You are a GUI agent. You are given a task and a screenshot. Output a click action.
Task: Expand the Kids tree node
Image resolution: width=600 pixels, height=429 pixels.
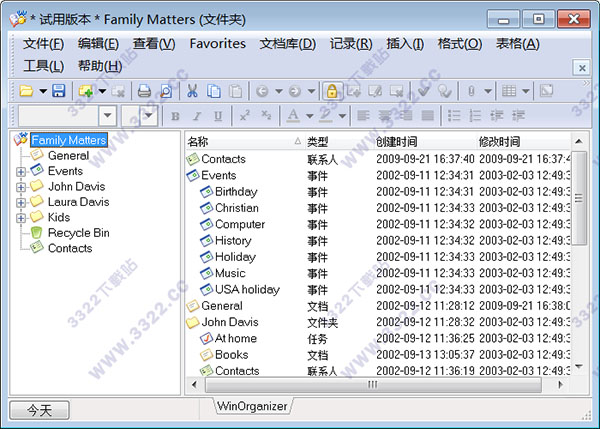[21, 218]
